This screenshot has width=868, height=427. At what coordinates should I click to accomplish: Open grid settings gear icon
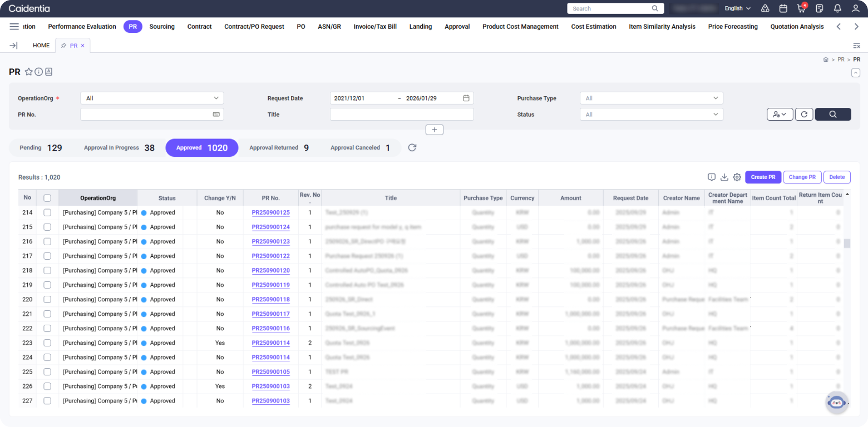point(737,177)
